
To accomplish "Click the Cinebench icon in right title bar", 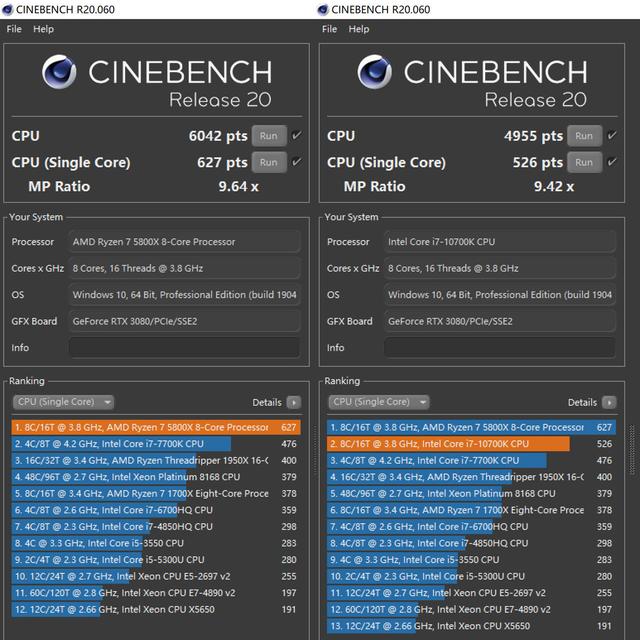I will tap(323, 9).
